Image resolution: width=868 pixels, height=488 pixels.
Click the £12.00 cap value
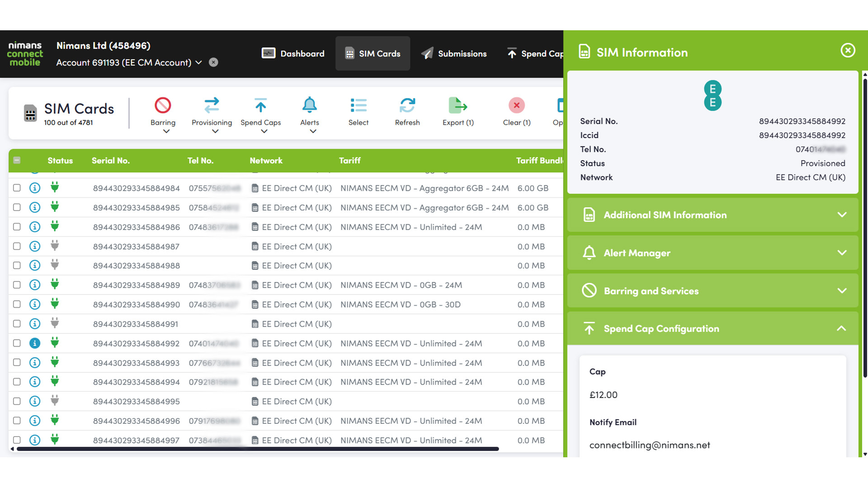[603, 395]
